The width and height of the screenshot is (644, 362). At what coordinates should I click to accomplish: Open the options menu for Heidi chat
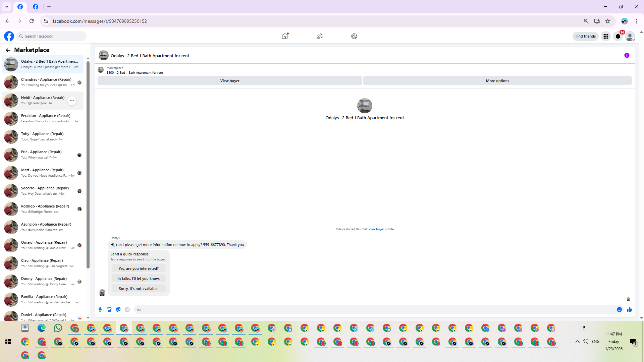(x=72, y=101)
